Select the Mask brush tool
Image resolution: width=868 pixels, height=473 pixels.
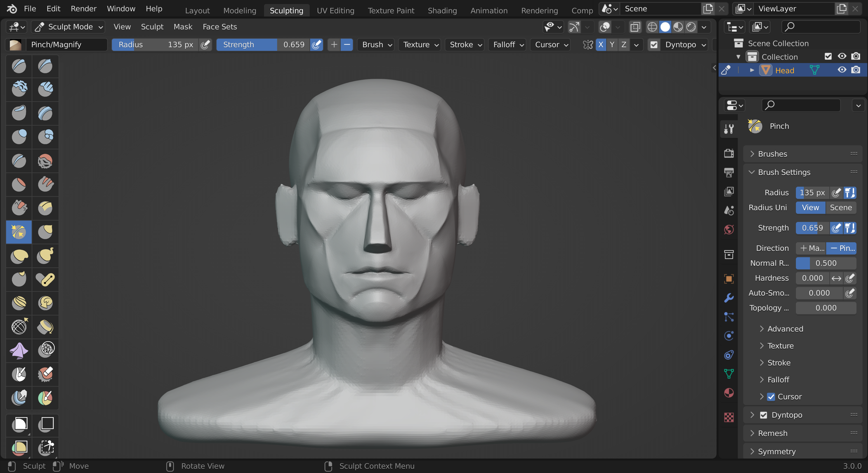19,374
